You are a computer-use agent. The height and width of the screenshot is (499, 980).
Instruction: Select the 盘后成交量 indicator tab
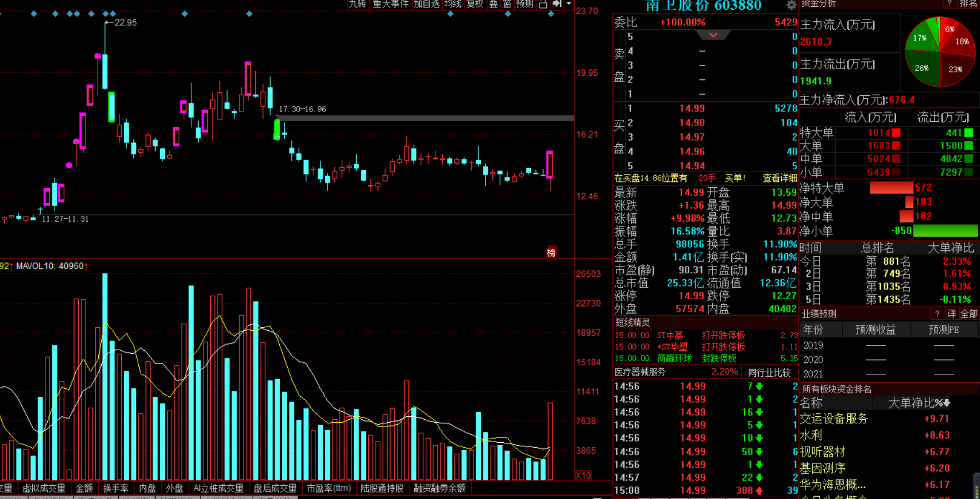275,488
